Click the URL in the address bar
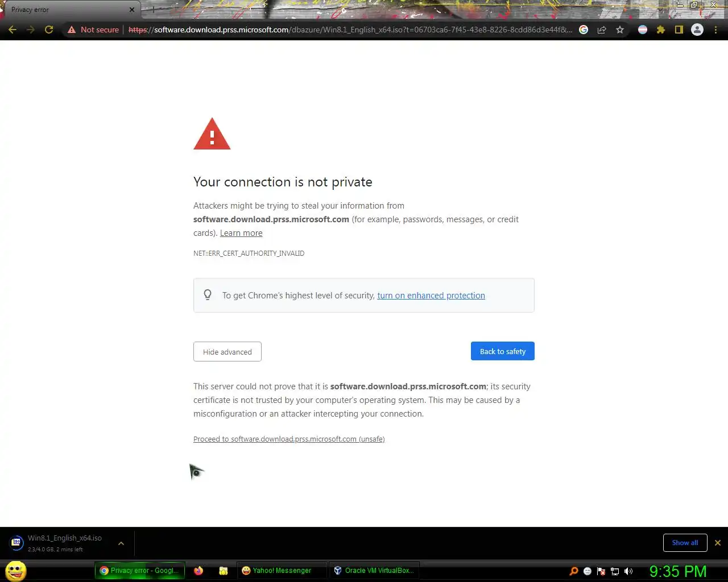The height and width of the screenshot is (582, 728). (x=350, y=30)
